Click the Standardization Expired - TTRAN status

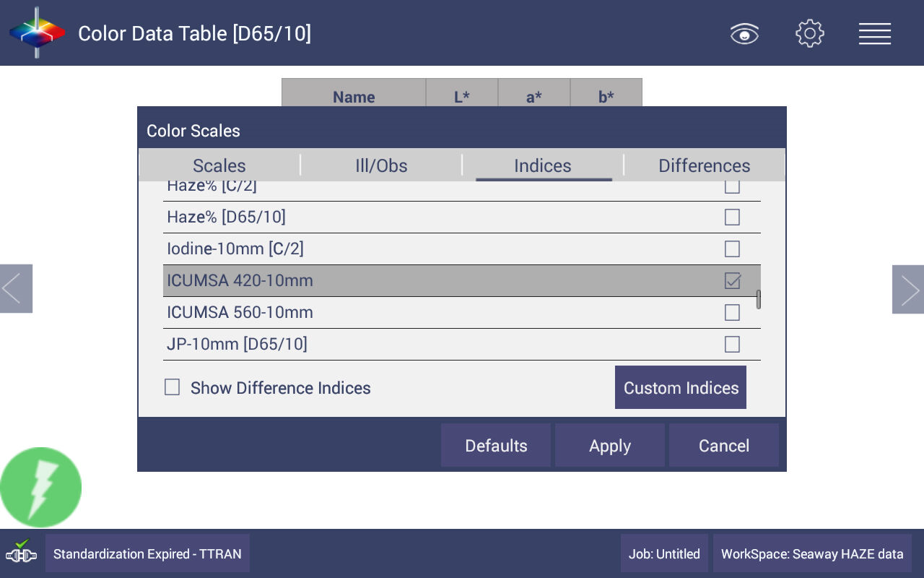click(147, 554)
